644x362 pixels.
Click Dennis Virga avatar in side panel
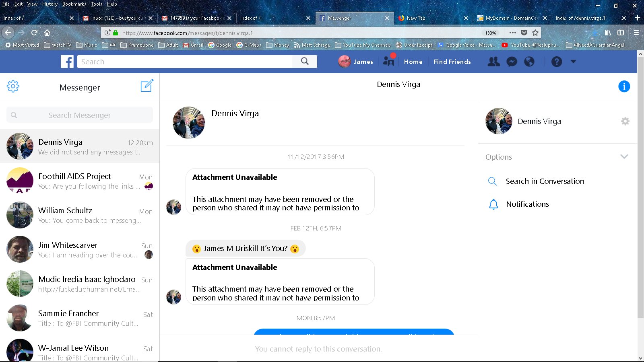499,121
